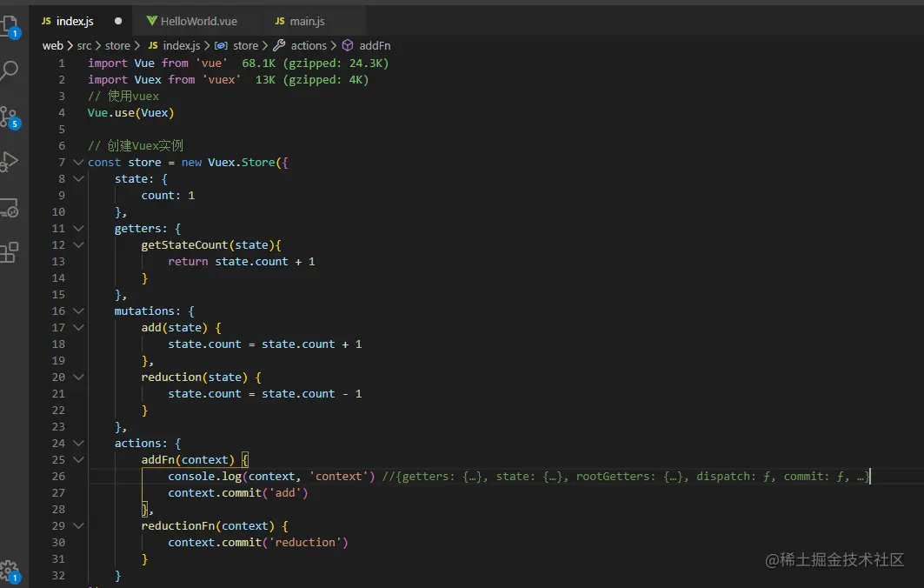
Task: Collapse the mutations fold at line 16
Action: (x=77, y=311)
